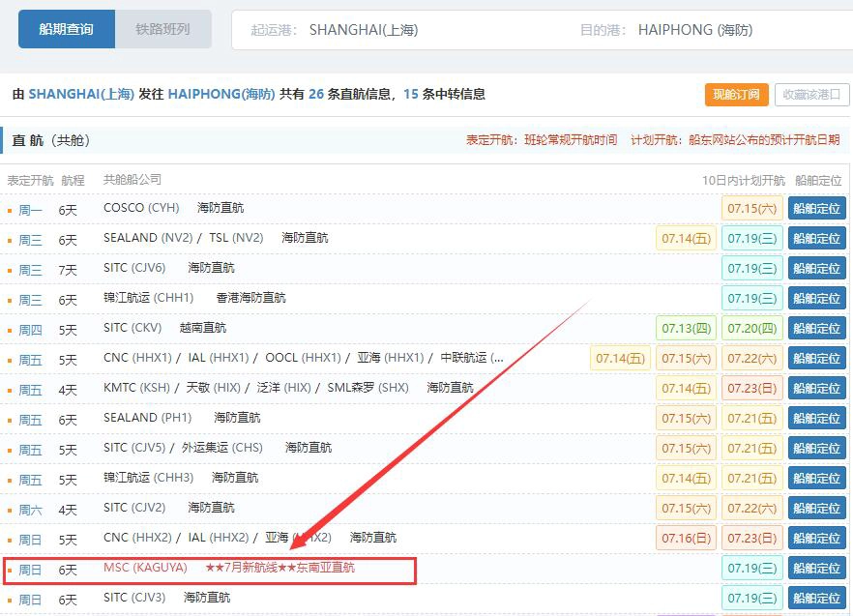The width and height of the screenshot is (853, 616).
Task: Select 07.14(五) date on SEALAND (NV2) row
Action: click(x=686, y=238)
